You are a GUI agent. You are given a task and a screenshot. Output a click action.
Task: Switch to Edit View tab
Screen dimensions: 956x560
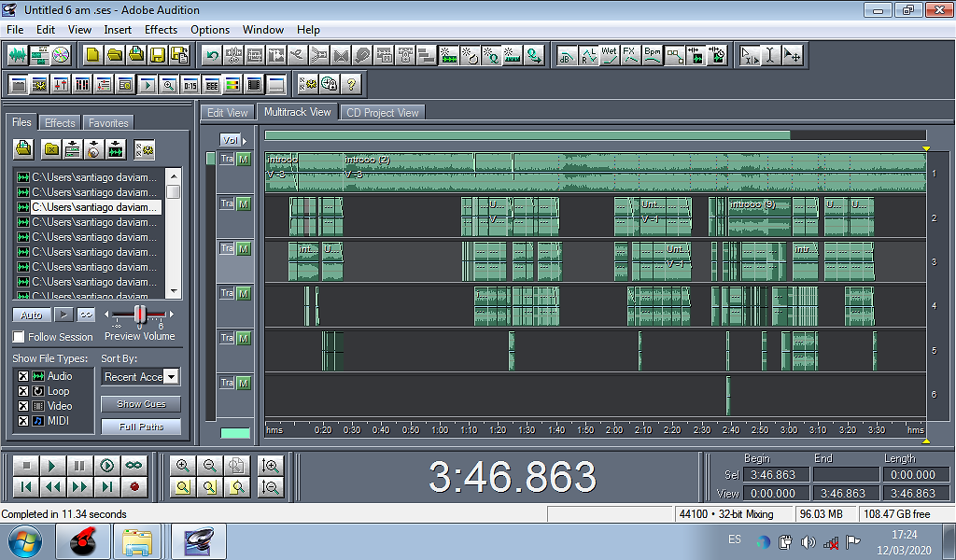click(x=228, y=113)
